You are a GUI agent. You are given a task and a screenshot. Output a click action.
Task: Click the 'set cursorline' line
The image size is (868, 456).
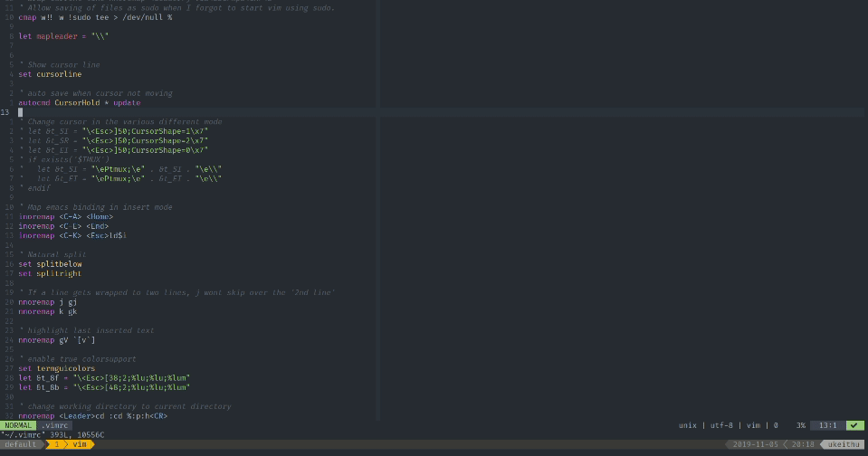coord(50,74)
